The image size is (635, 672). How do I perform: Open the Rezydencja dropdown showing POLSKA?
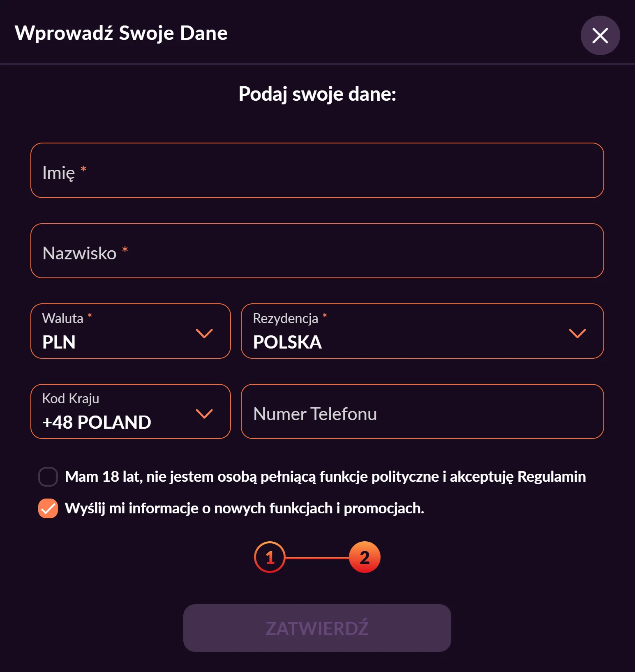411,331
